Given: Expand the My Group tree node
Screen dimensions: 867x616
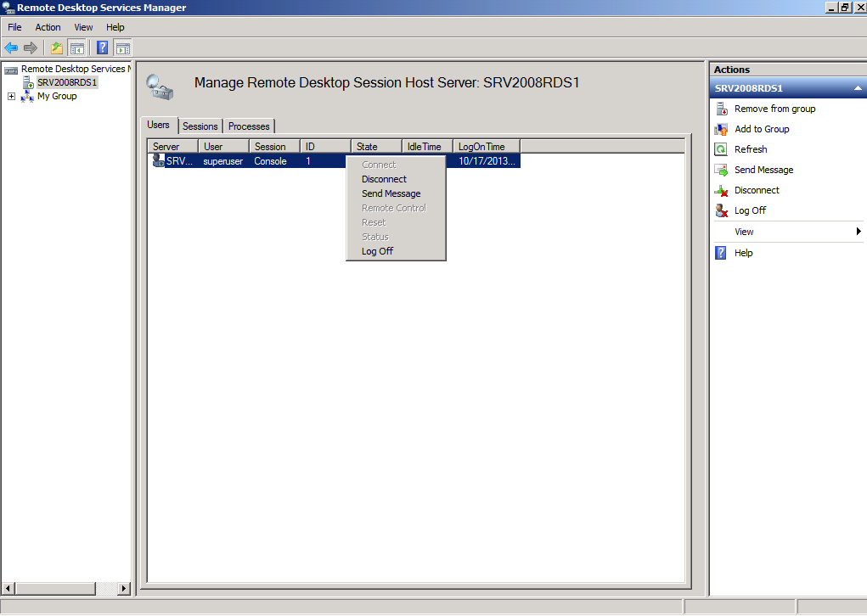Looking at the screenshot, I should point(11,97).
